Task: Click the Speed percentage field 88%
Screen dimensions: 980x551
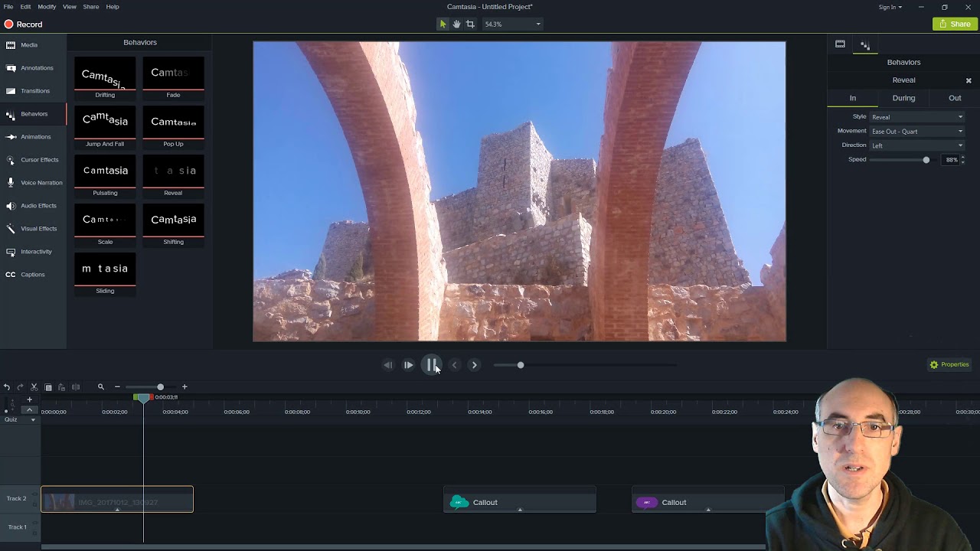Action: (x=951, y=160)
